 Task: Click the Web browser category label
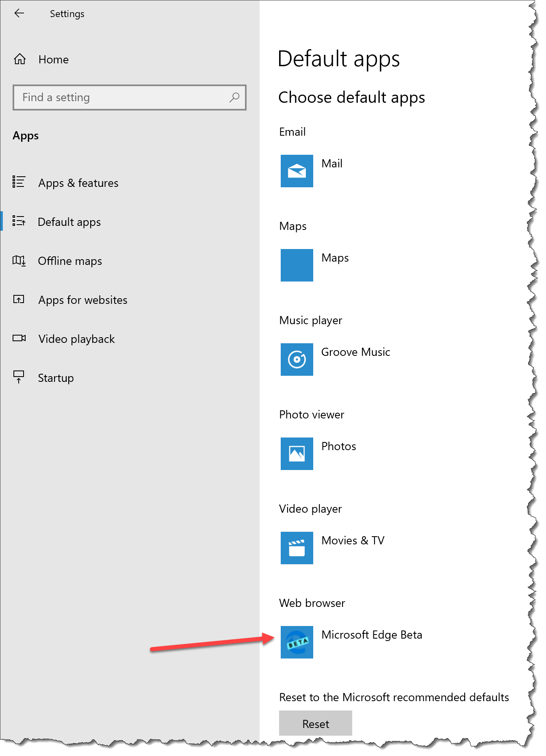[312, 603]
